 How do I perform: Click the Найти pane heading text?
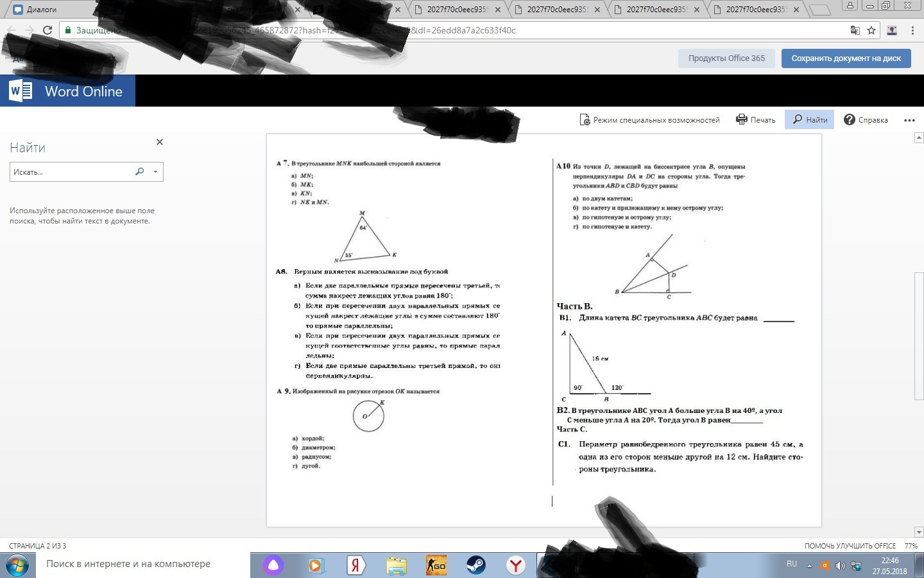[28, 148]
